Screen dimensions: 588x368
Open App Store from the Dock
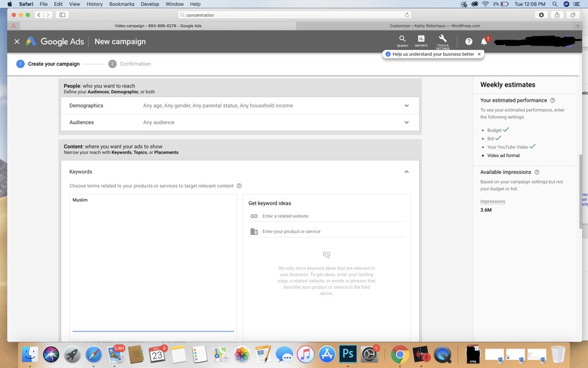tap(327, 354)
